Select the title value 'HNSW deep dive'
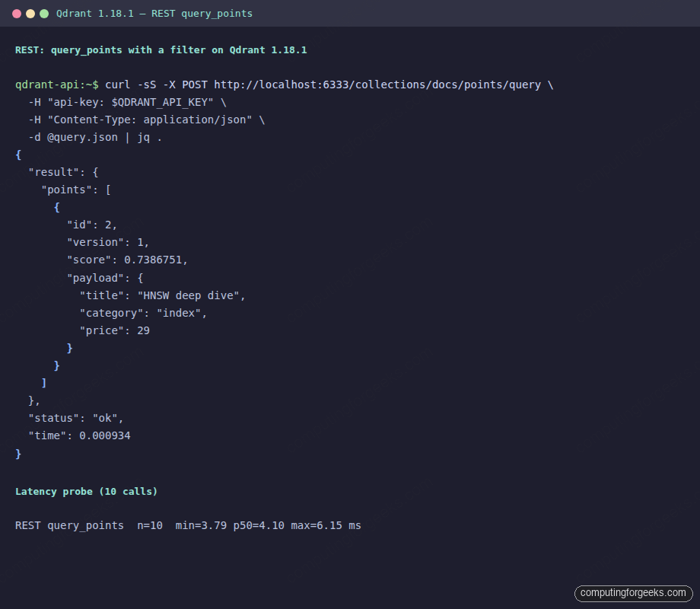The height and width of the screenshot is (609, 700). pos(188,295)
